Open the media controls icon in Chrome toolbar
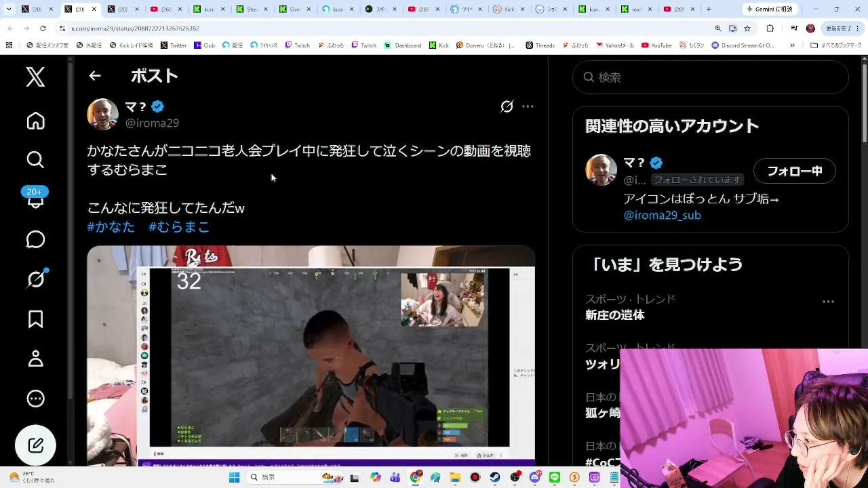868x488 pixels. click(794, 28)
